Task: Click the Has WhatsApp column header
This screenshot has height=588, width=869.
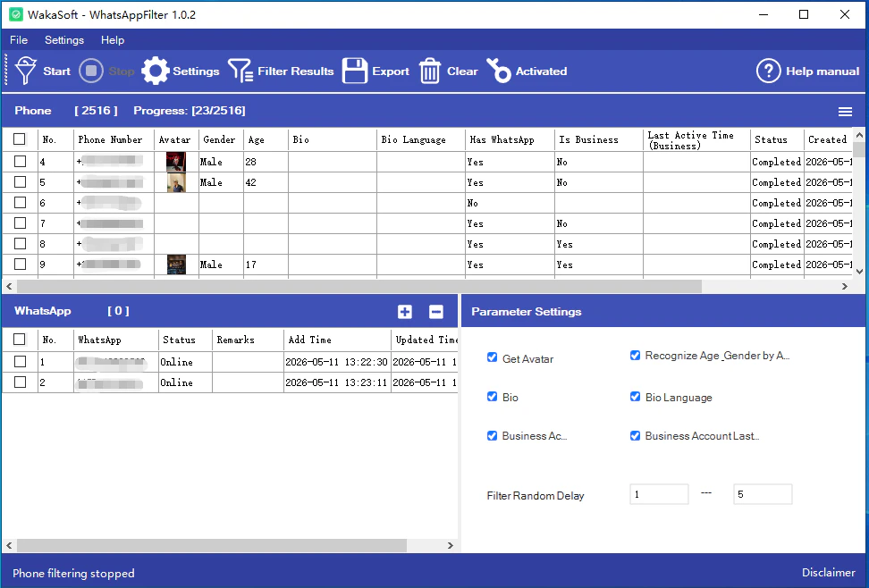Action: [510, 139]
